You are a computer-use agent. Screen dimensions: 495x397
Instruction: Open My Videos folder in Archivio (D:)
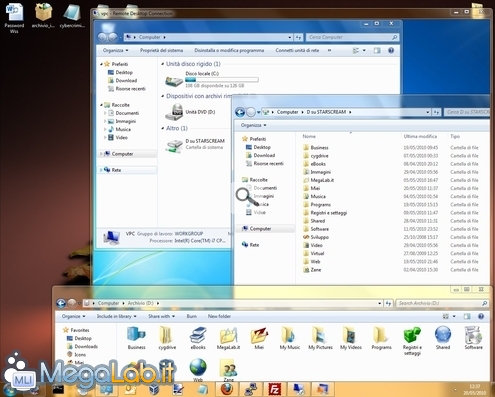(351, 338)
